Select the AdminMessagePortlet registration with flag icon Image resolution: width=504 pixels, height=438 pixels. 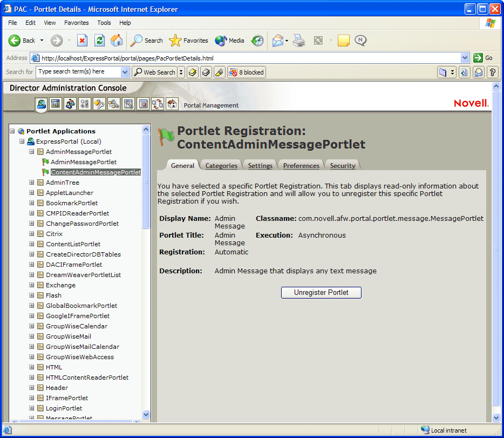[83, 162]
